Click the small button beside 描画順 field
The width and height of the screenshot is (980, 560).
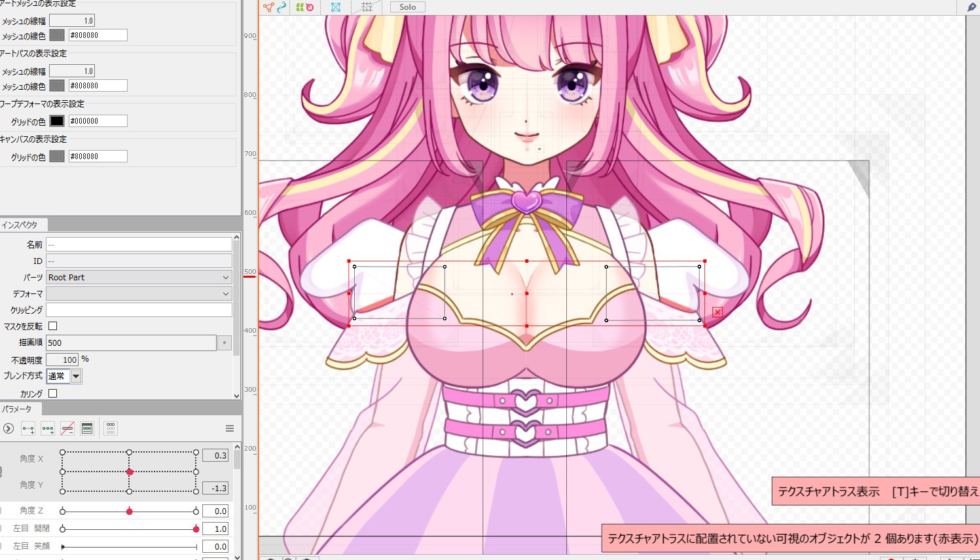[225, 343]
